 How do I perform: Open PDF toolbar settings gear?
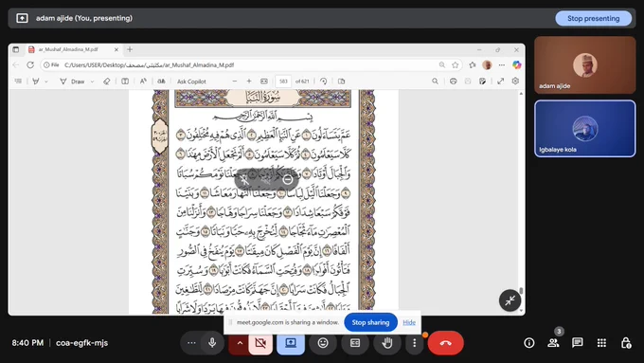pyautogui.click(x=515, y=82)
